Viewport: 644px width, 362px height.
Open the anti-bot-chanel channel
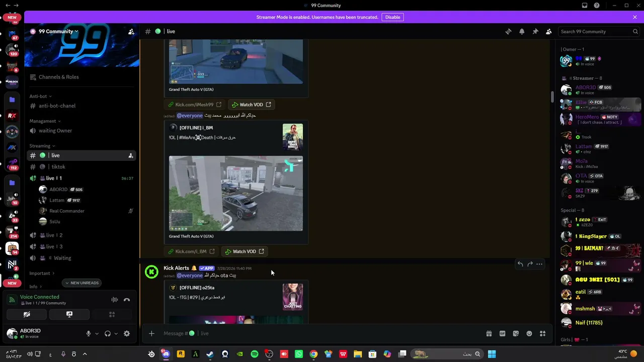[x=82, y=106]
